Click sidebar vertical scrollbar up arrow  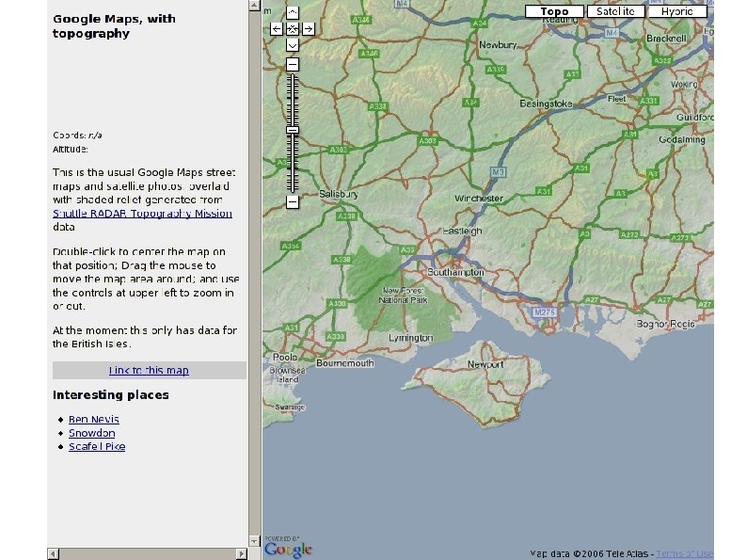(x=254, y=6)
